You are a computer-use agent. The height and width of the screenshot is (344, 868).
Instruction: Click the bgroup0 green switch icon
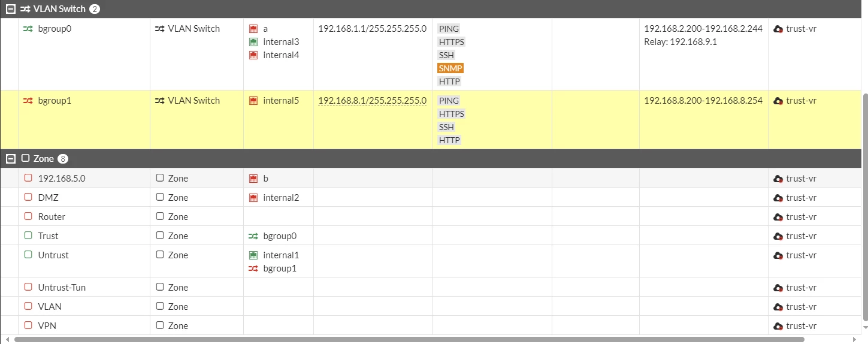coord(28,29)
